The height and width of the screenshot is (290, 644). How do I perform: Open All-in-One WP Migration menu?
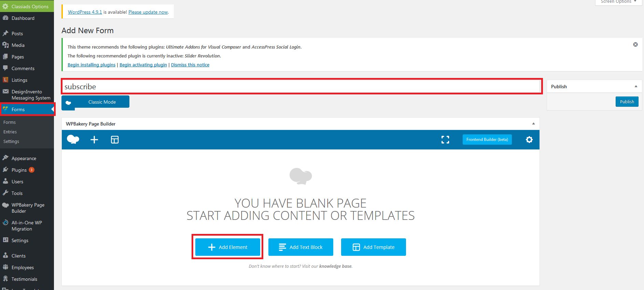point(27,226)
